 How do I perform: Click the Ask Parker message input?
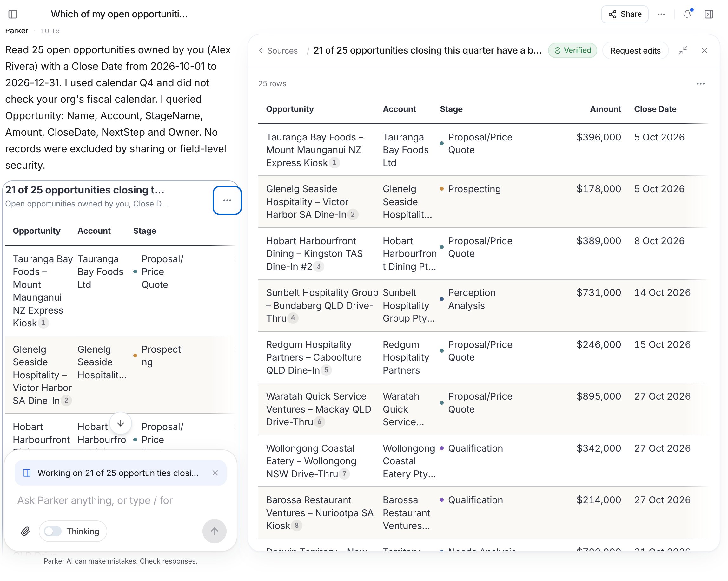pos(121,500)
